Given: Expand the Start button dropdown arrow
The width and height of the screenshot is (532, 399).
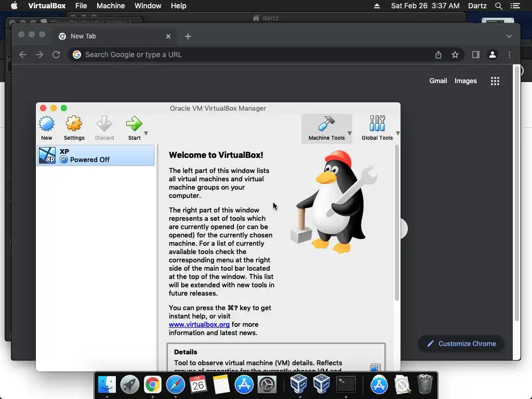Looking at the screenshot, I should (146, 134).
